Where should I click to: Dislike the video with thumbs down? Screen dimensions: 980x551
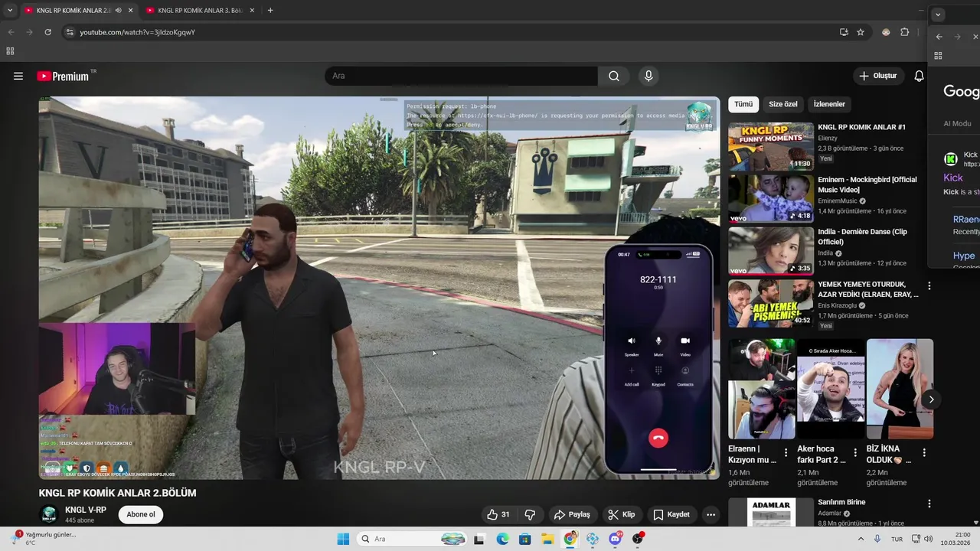pos(530,514)
